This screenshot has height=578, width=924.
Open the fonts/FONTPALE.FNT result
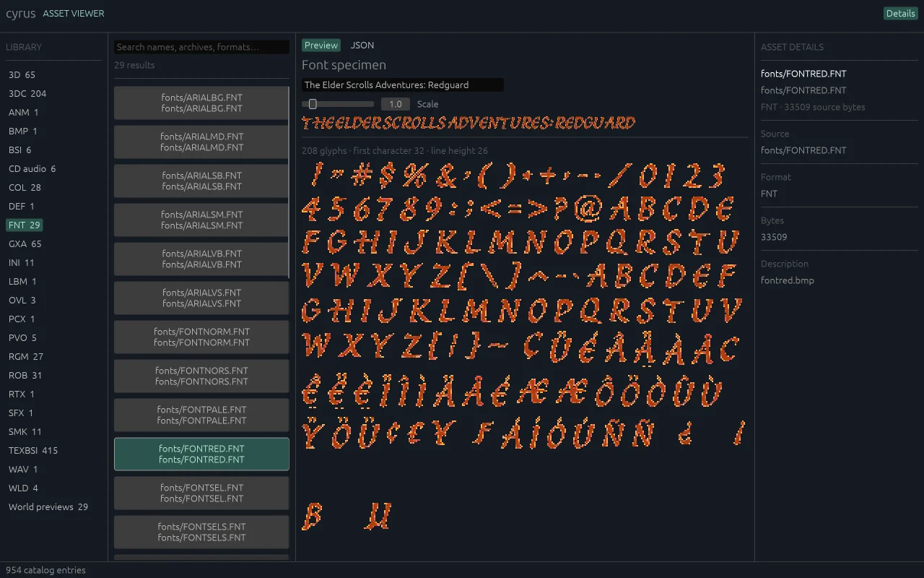pos(201,415)
